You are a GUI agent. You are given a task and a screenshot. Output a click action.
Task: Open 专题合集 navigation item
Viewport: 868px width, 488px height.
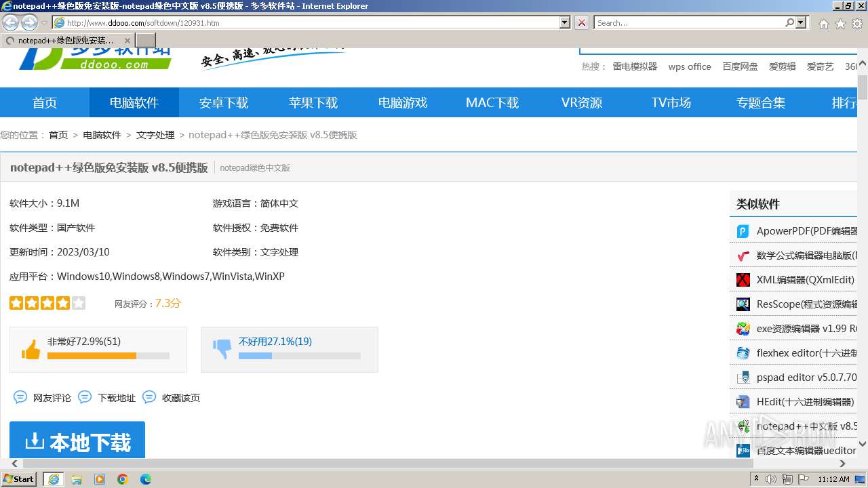pyautogui.click(x=761, y=102)
